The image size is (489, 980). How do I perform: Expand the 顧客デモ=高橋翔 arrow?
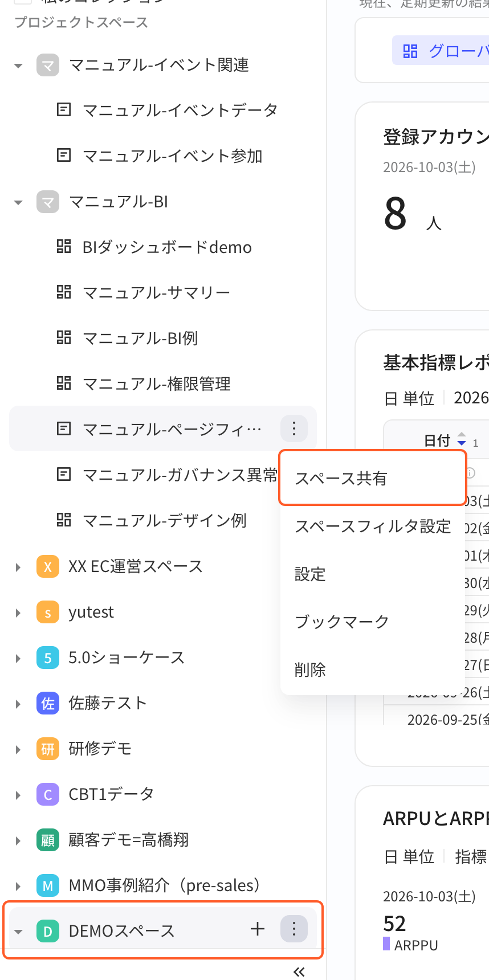pos(18,840)
